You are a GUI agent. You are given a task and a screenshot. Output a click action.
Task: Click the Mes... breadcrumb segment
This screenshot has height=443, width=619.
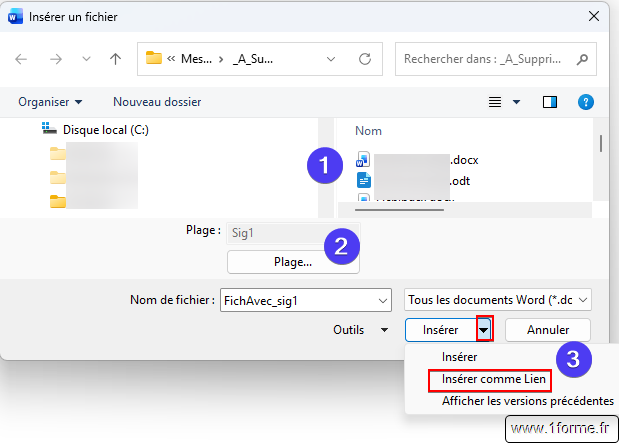tap(196, 59)
